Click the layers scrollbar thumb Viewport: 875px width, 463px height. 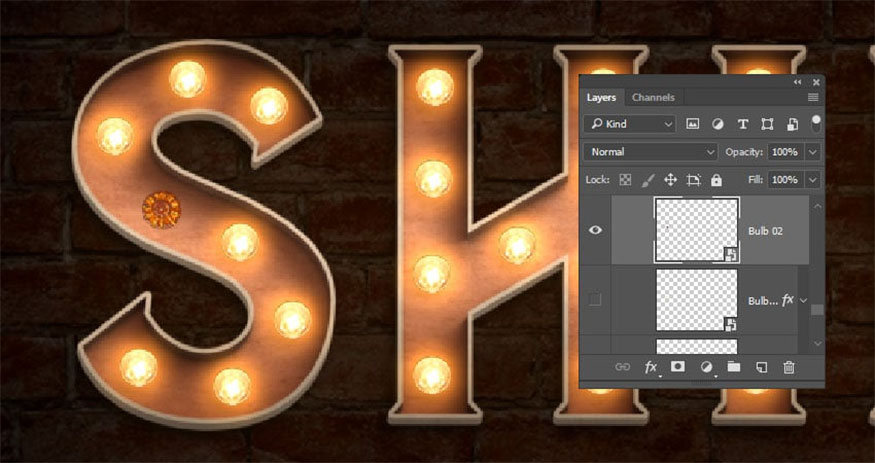point(818,310)
